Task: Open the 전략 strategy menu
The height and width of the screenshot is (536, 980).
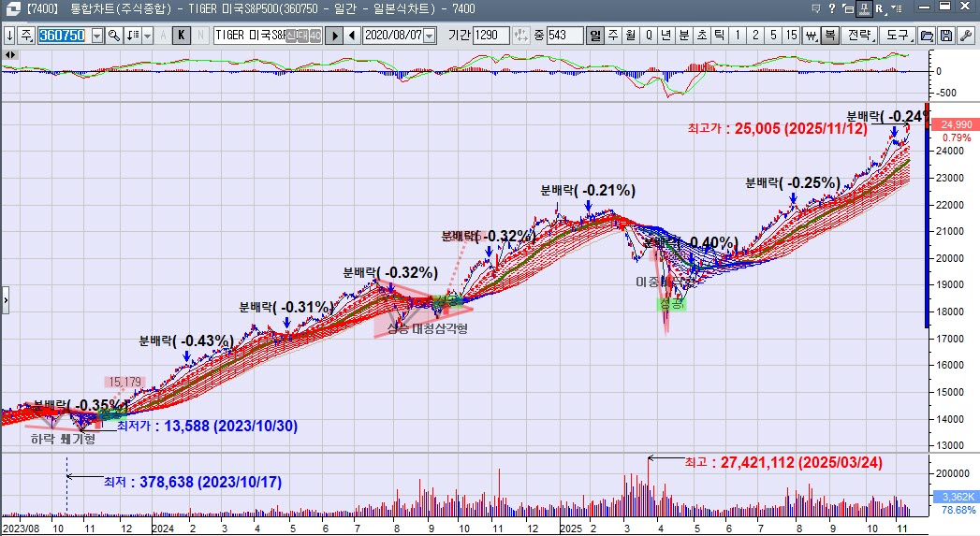Action: pos(859,36)
